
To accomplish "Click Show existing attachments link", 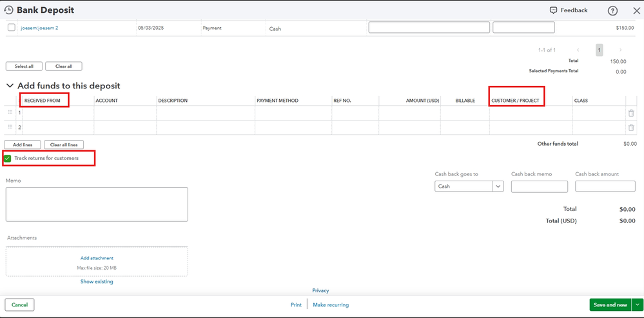I will click(x=97, y=282).
